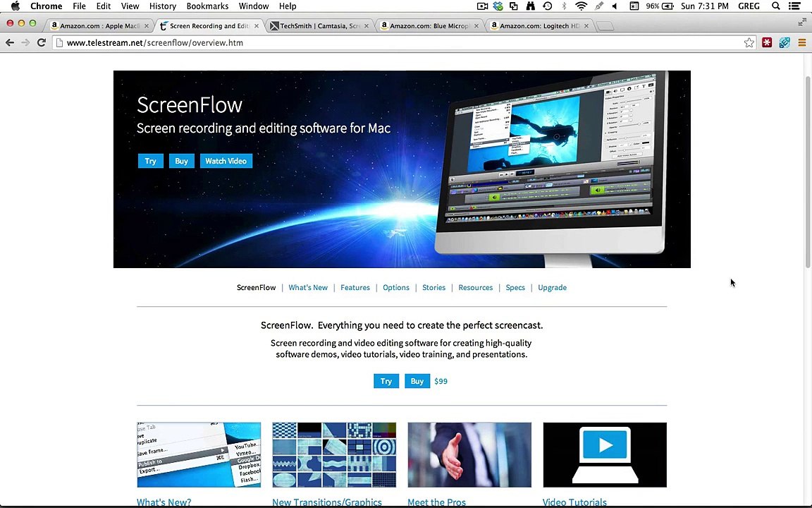
Task: Click the pen-shaped menu bar icon
Action: pyautogui.click(x=599, y=6)
